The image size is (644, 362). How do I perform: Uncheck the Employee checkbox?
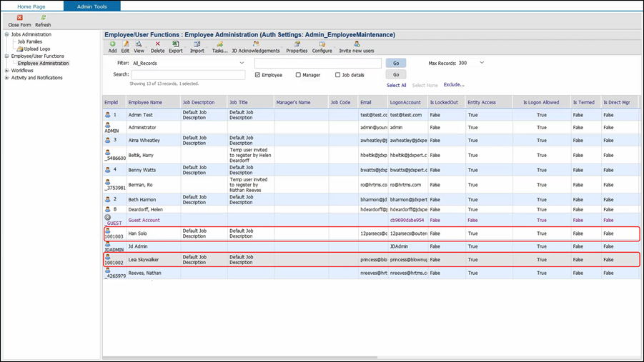click(258, 75)
